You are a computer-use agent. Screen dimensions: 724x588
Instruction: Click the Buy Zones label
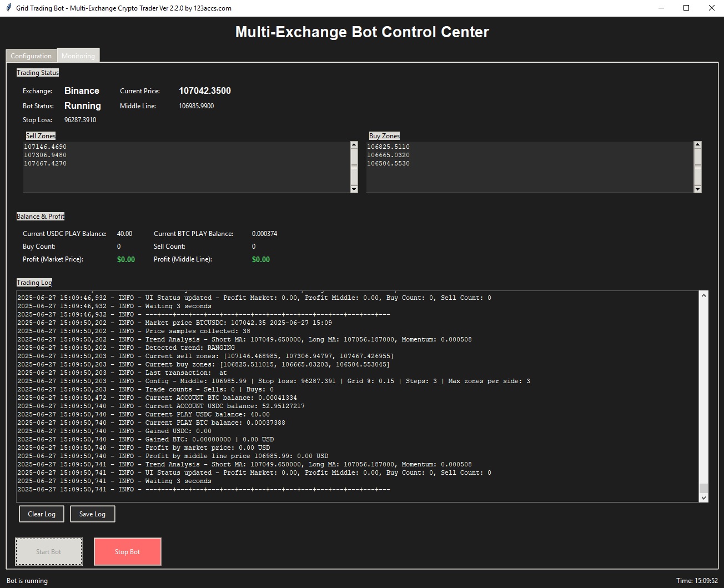pyautogui.click(x=384, y=135)
